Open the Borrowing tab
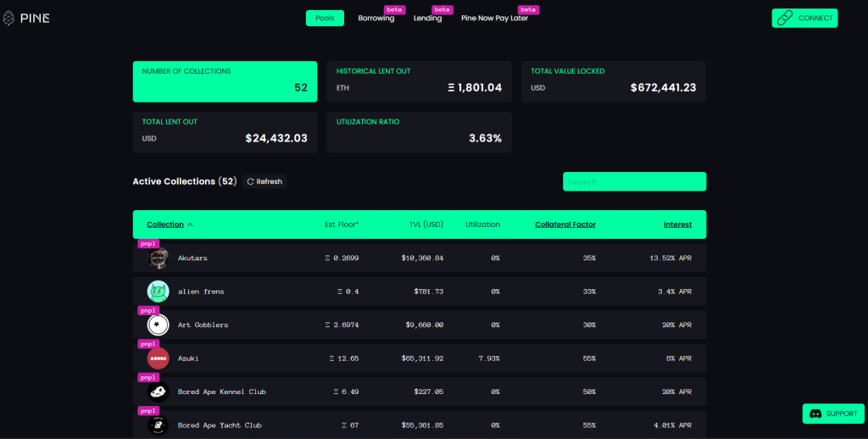 [x=376, y=19]
